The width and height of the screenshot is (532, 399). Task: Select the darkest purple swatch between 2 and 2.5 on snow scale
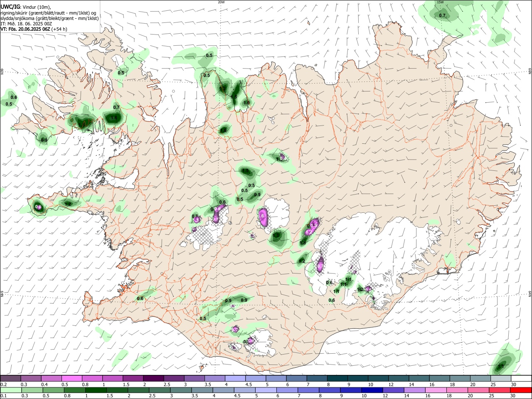pos(153,379)
